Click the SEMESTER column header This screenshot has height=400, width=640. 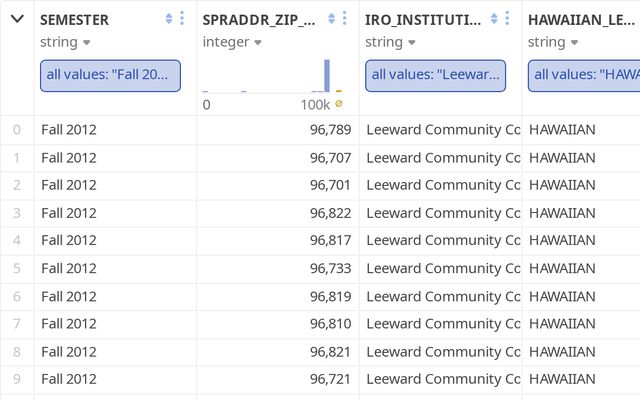point(74,20)
